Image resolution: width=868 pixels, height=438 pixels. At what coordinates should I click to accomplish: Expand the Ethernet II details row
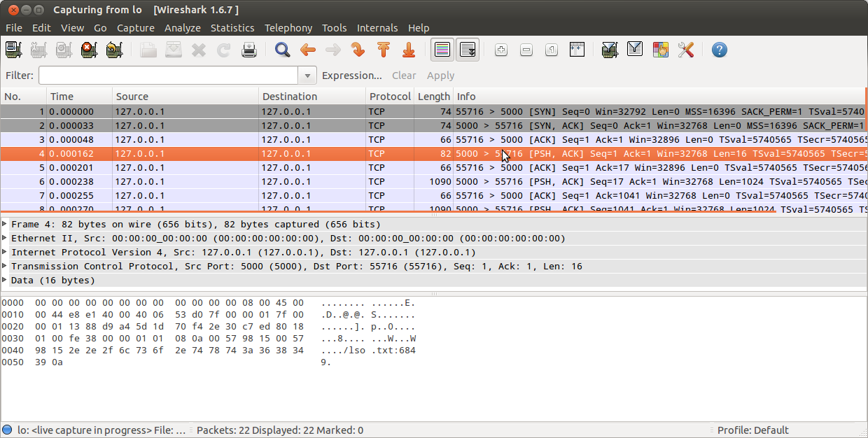point(6,238)
